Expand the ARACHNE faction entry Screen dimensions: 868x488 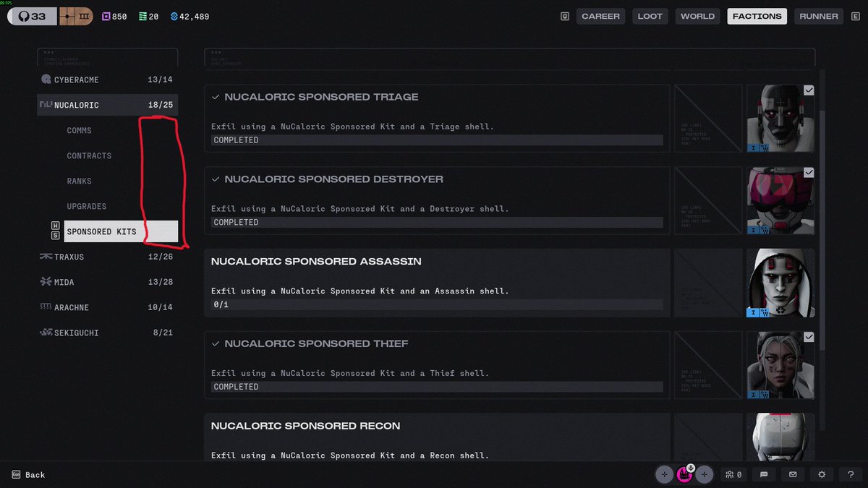pos(108,307)
